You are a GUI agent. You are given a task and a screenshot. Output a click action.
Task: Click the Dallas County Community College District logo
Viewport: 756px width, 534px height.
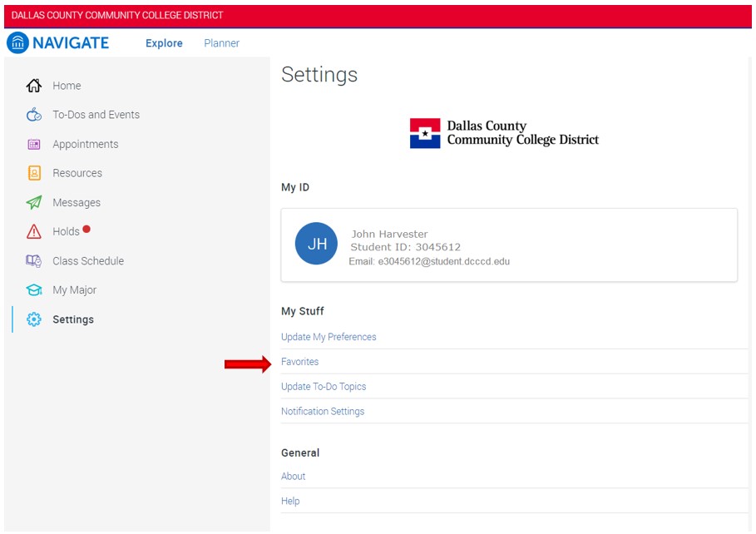(x=504, y=133)
